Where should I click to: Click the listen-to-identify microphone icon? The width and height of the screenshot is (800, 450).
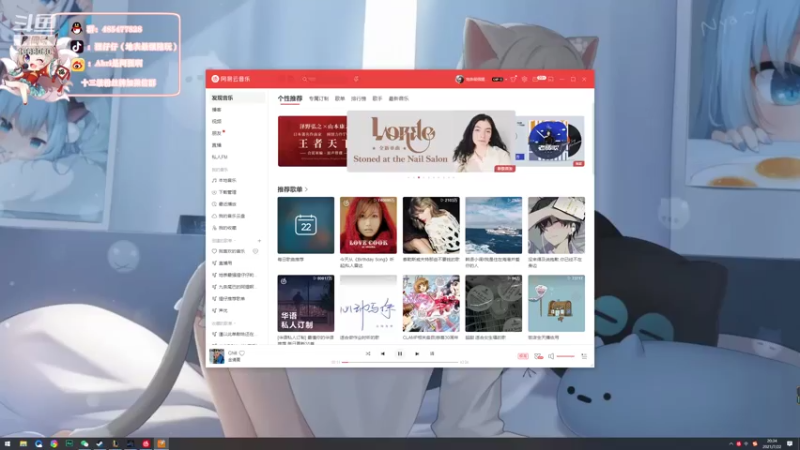[356, 79]
